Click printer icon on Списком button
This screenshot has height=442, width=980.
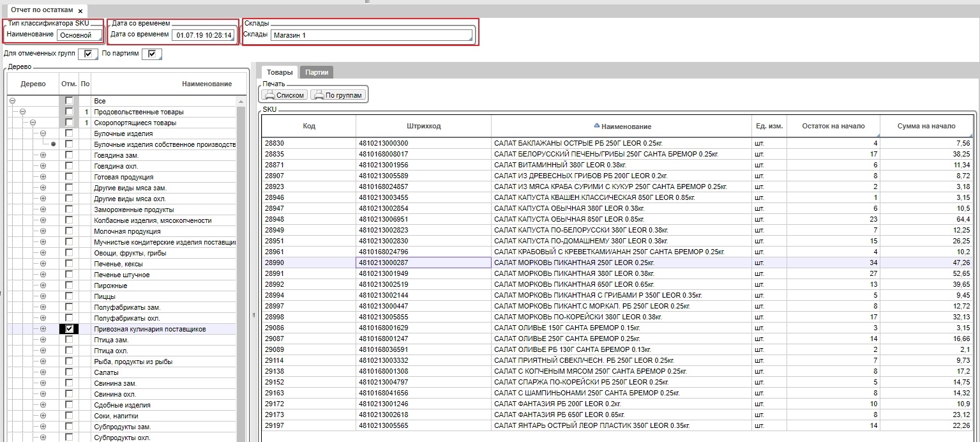269,95
